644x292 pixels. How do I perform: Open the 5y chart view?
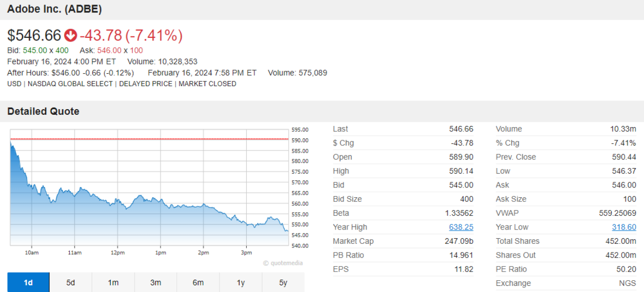click(x=283, y=282)
